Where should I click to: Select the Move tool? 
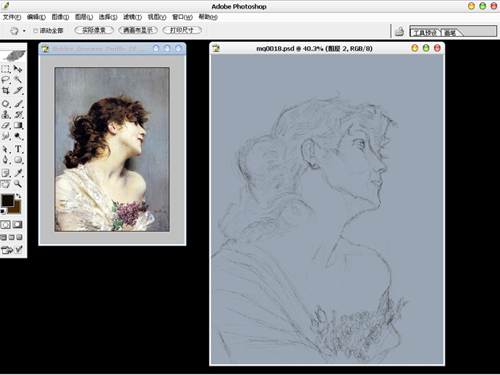click(18, 69)
